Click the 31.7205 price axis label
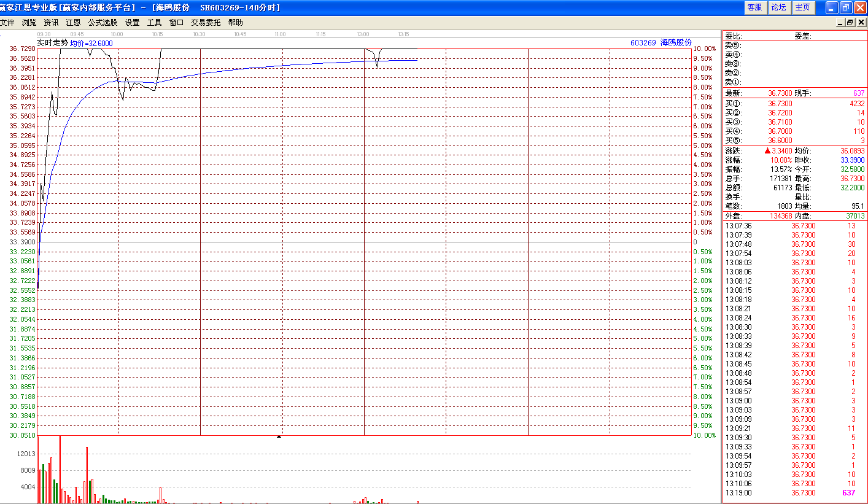Image resolution: width=868 pixels, height=504 pixels. (22, 338)
